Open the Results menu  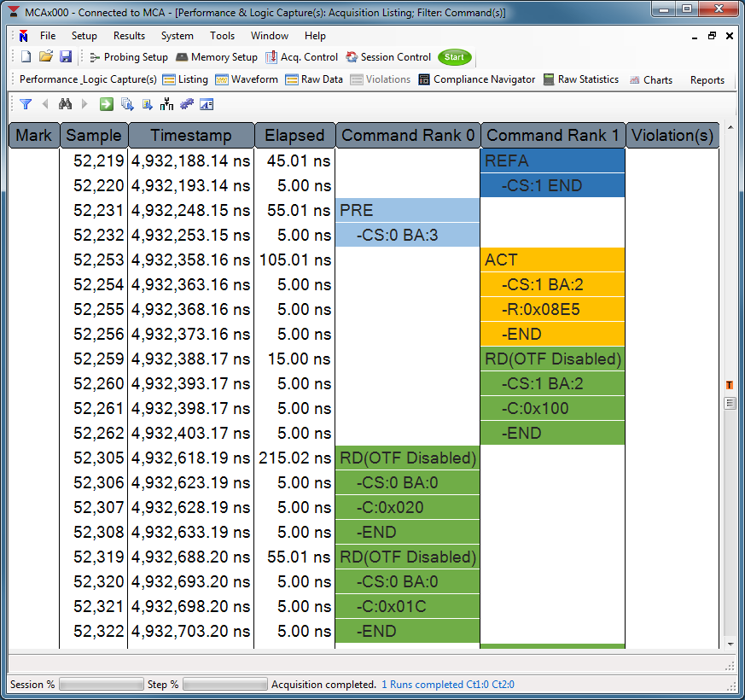[129, 36]
